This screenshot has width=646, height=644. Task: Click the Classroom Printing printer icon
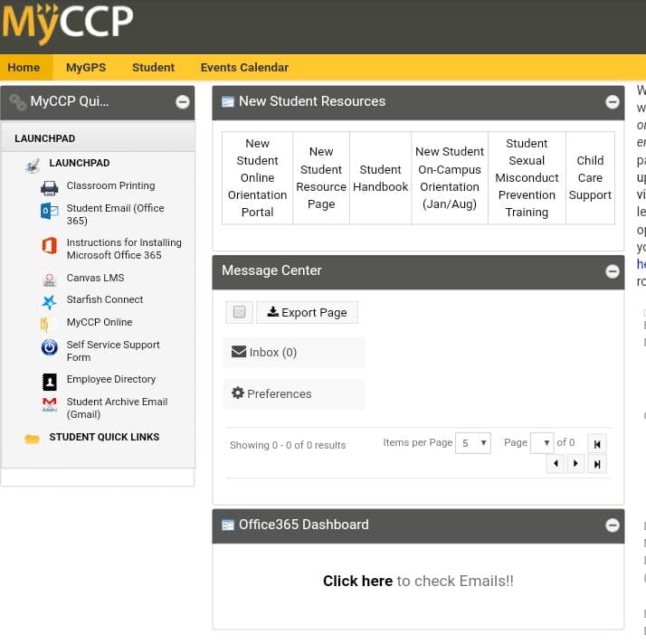point(49,187)
